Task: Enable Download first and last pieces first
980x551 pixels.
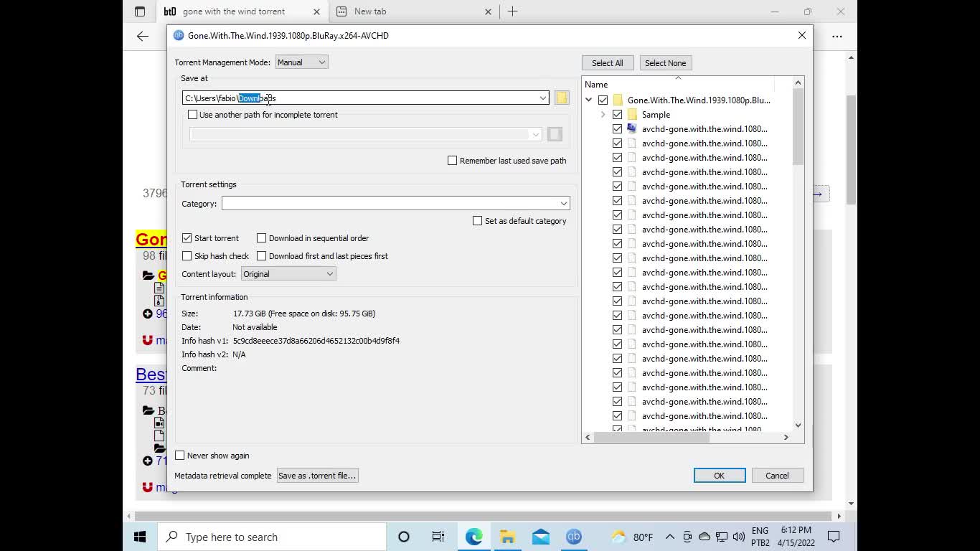Action: point(261,256)
